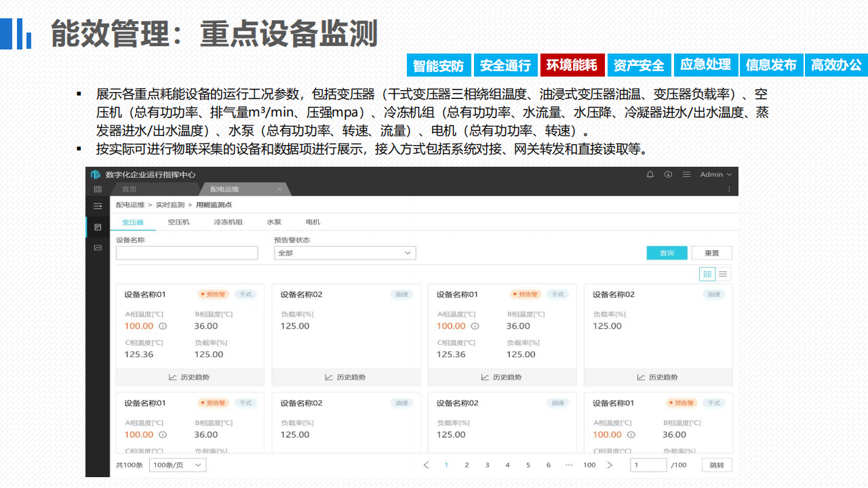Open the 100条/页 page size dropdown
Viewport: 868px width, 488px height.
click(x=178, y=465)
